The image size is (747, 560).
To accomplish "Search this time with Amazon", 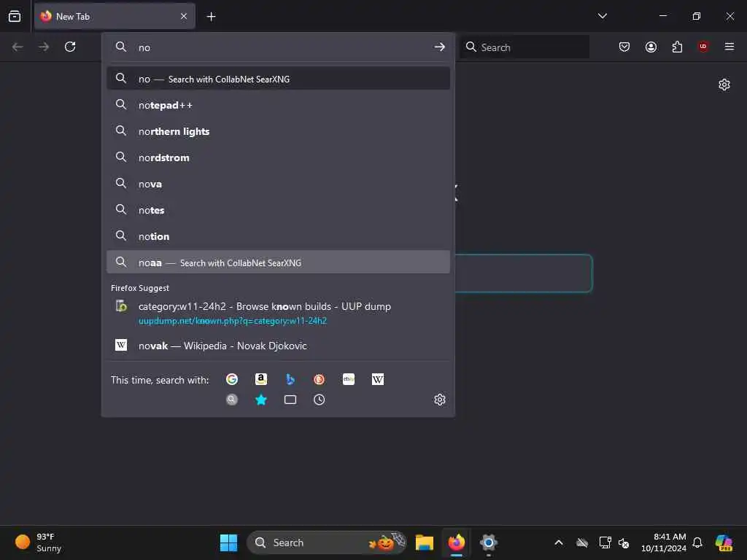I will pyautogui.click(x=261, y=379).
